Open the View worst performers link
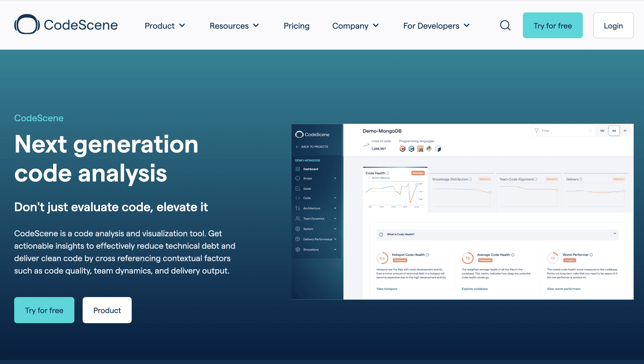 [563, 289]
